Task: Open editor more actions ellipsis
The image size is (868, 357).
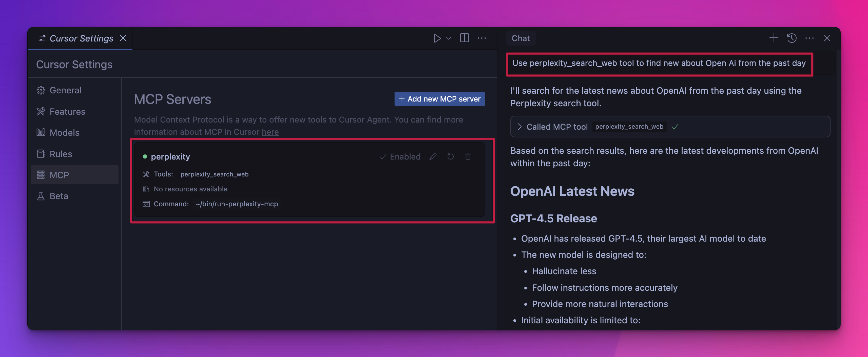Action: coord(482,38)
